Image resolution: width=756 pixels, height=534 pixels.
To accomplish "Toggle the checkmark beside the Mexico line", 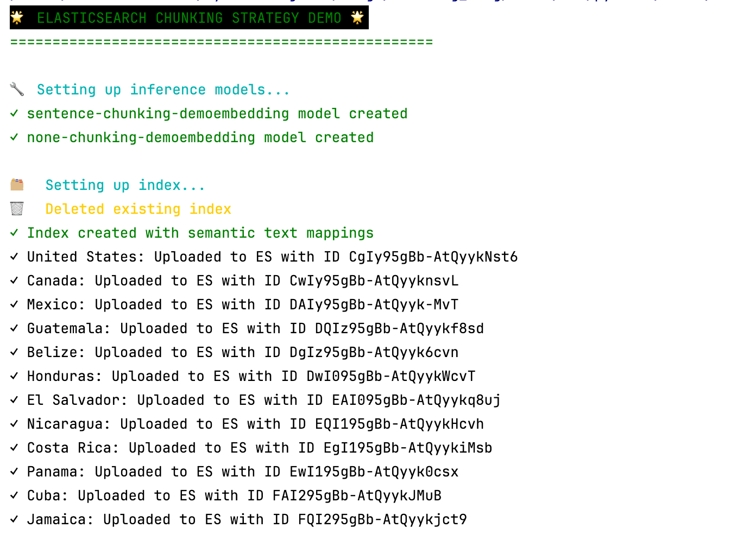I will [x=14, y=304].
